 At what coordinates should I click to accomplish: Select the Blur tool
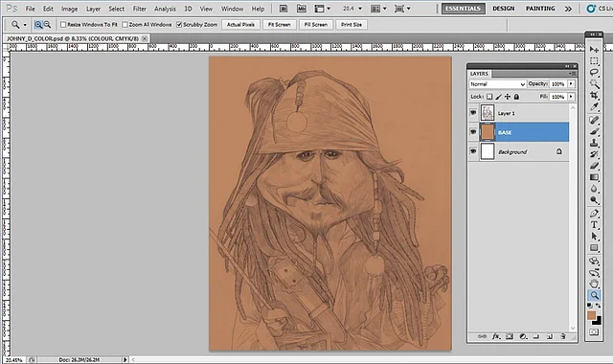(x=594, y=189)
